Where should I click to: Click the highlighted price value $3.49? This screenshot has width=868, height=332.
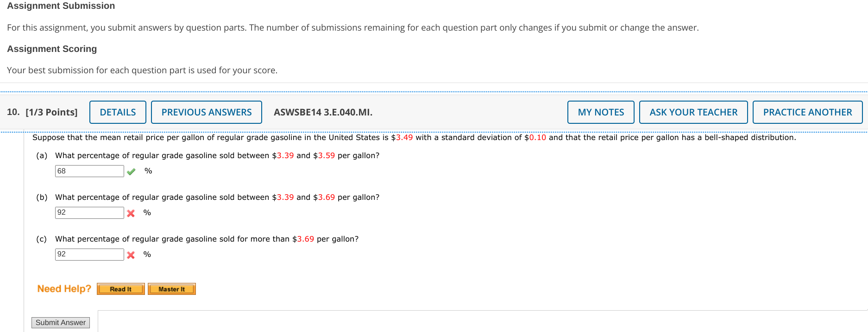pyautogui.click(x=401, y=137)
